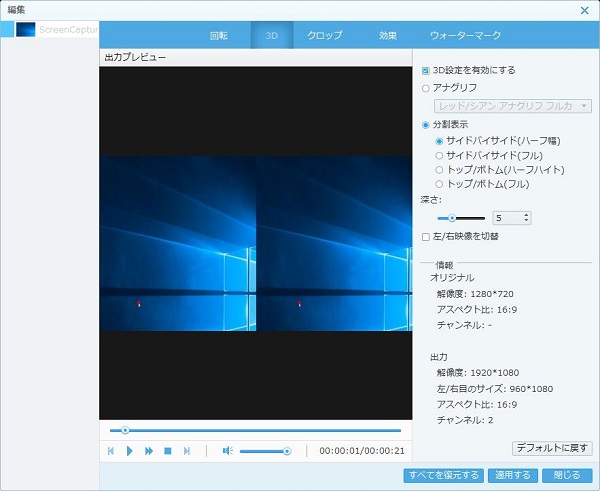
Task: Click 左/右目のサイズ: 960*1080 text
Action: point(495,389)
